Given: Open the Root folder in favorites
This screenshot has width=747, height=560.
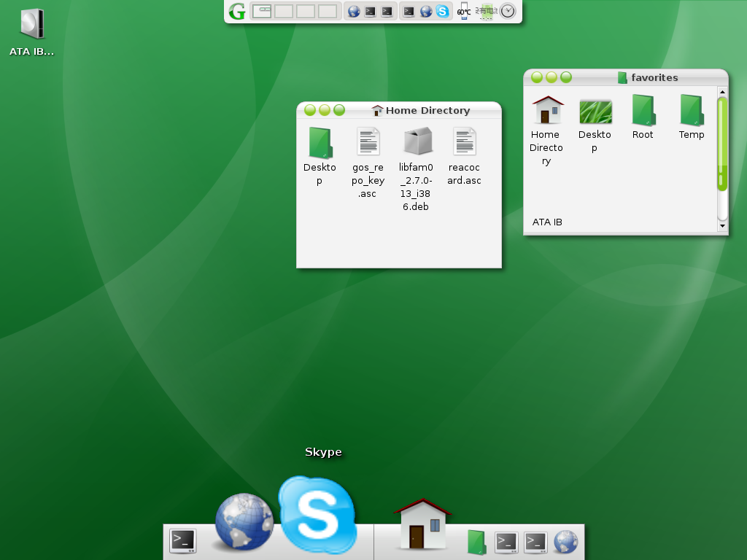Looking at the screenshot, I should tap(643, 117).
